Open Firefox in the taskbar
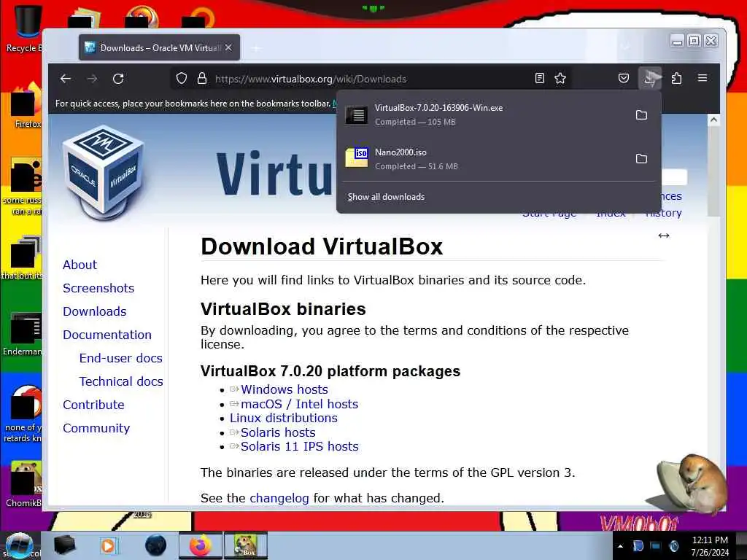Image resolution: width=747 pixels, height=560 pixels. tap(200, 545)
